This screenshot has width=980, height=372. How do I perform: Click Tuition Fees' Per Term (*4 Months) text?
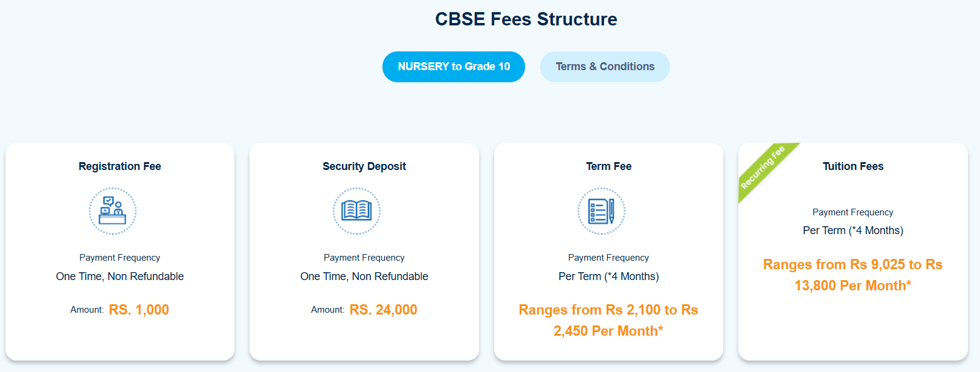point(853,230)
